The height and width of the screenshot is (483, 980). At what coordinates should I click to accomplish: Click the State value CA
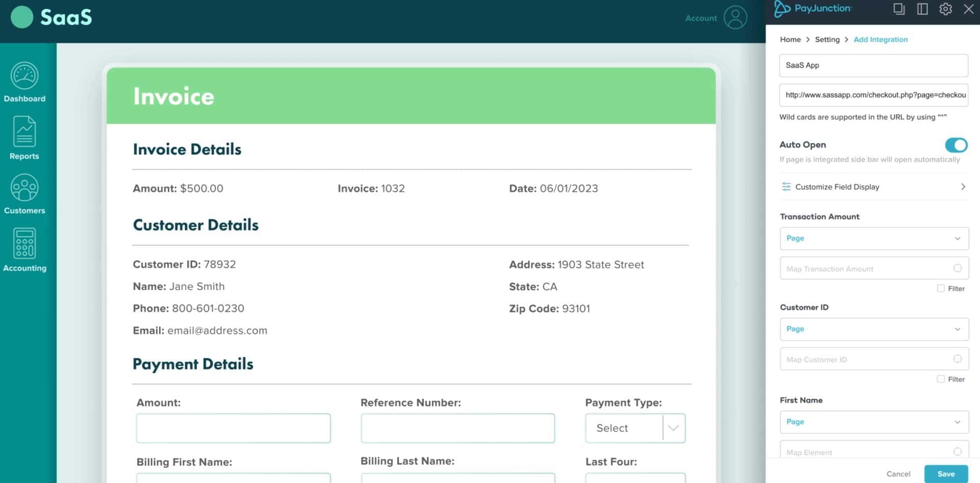[550, 287]
